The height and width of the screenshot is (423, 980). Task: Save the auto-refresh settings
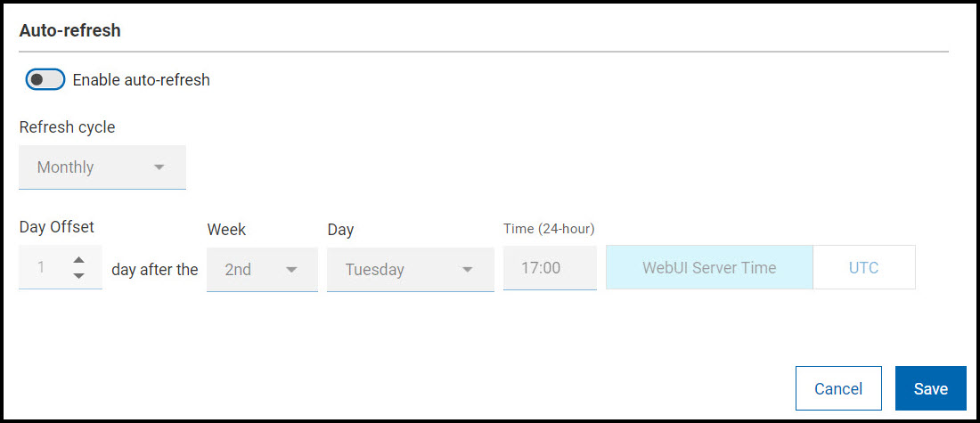(930, 388)
